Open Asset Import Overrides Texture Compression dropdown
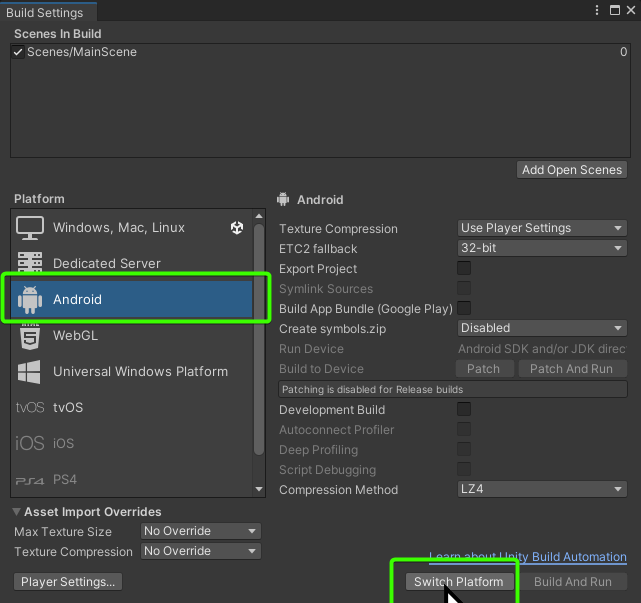This screenshot has width=641, height=603. click(201, 551)
